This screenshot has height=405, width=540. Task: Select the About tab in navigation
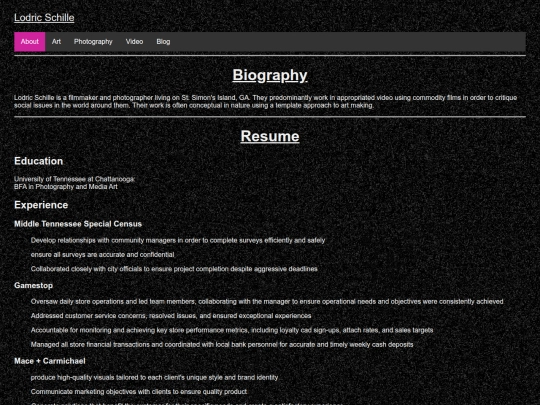[x=30, y=42]
